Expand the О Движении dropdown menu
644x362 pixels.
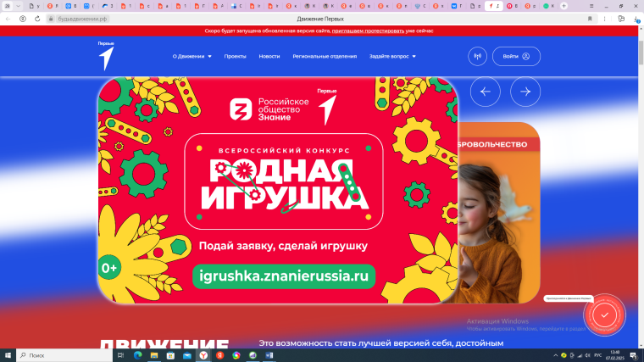[192, 56]
